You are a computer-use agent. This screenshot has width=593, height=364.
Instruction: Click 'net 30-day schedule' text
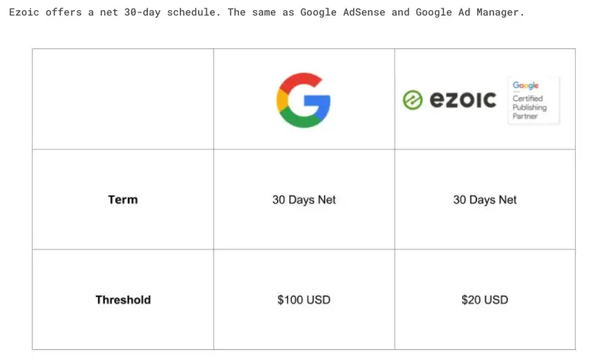pyautogui.click(x=159, y=12)
